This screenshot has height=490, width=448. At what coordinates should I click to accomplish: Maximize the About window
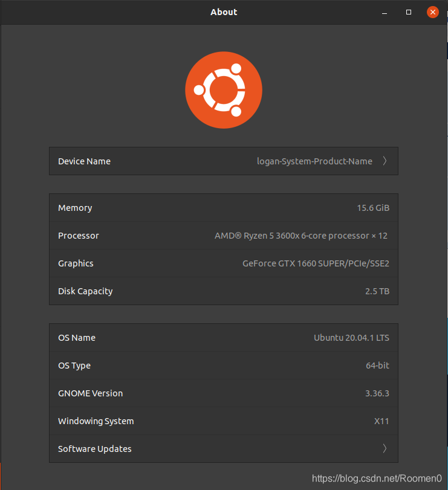tap(409, 12)
